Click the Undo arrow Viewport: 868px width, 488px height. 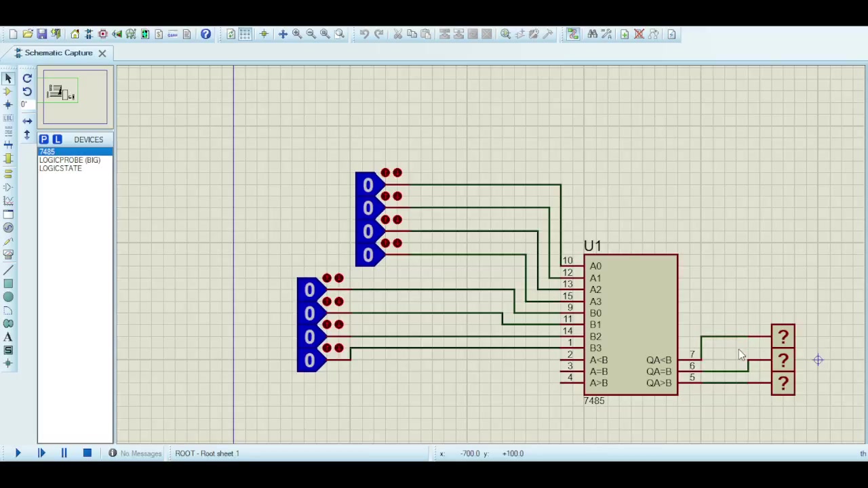[364, 34]
